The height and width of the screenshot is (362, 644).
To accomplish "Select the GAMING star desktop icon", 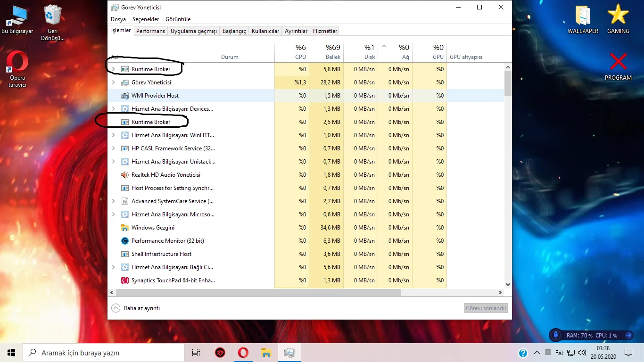I will [x=618, y=20].
